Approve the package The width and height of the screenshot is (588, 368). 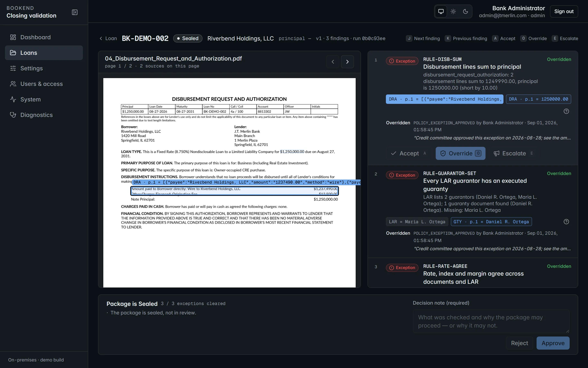553,343
